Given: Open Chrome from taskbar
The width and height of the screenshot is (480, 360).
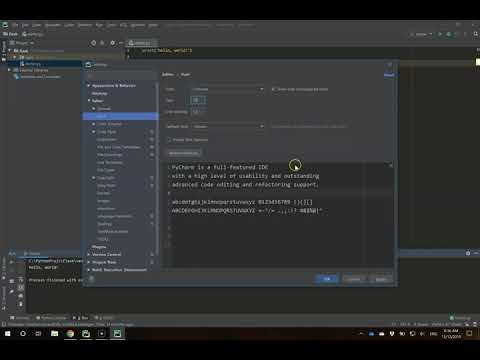Looking at the screenshot, I should click(70, 333).
